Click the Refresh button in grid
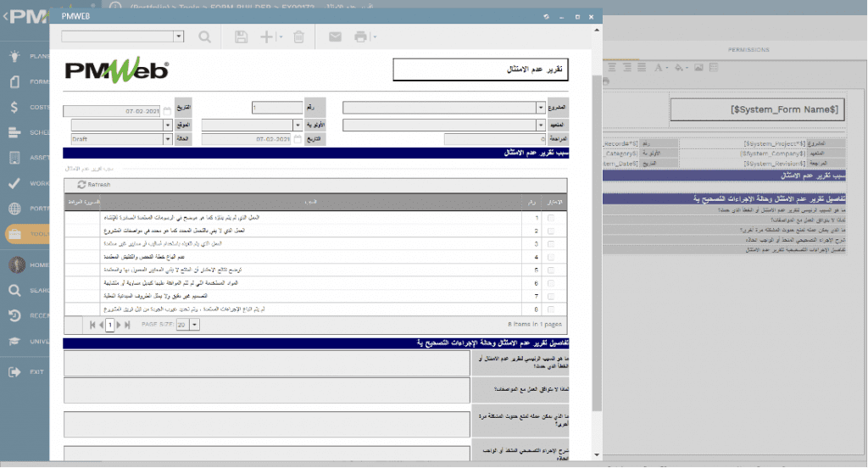The width and height of the screenshot is (868, 468). point(94,185)
